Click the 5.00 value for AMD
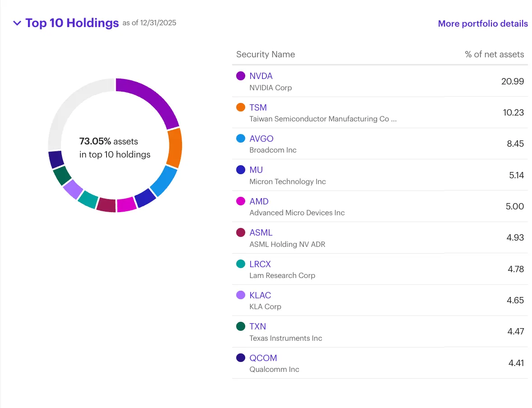532x408 pixels. (515, 207)
